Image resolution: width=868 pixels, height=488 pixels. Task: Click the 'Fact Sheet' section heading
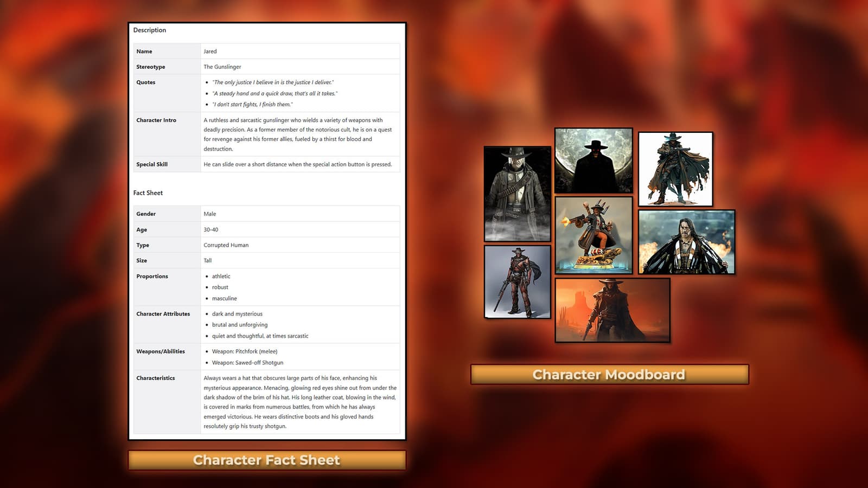click(x=148, y=193)
